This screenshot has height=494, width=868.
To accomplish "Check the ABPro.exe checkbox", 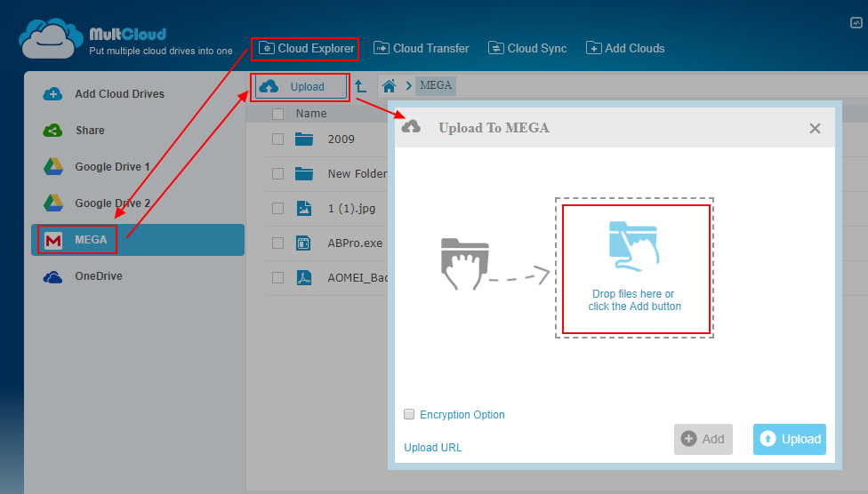I will [x=277, y=243].
